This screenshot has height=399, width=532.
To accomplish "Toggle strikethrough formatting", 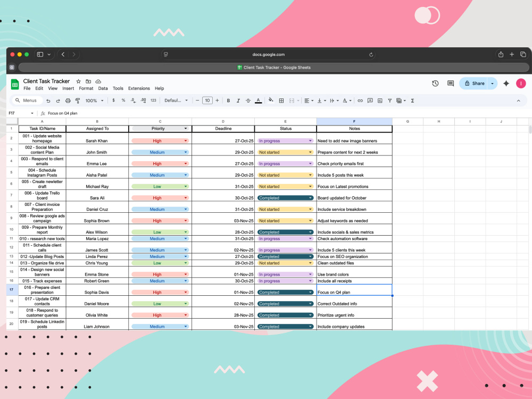I will click(248, 101).
